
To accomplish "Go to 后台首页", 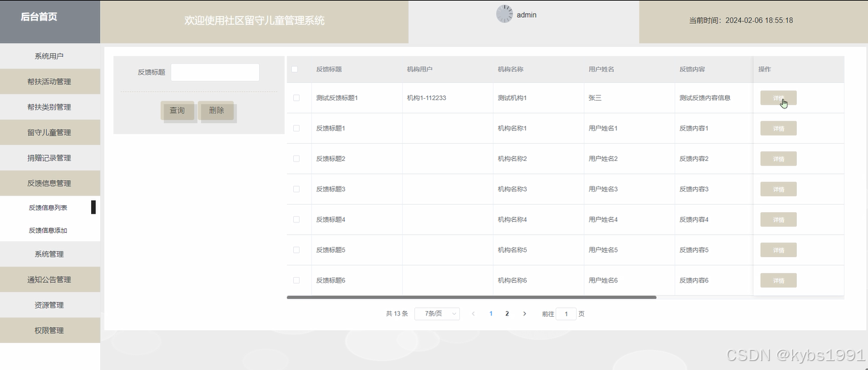I will coord(38,17).
